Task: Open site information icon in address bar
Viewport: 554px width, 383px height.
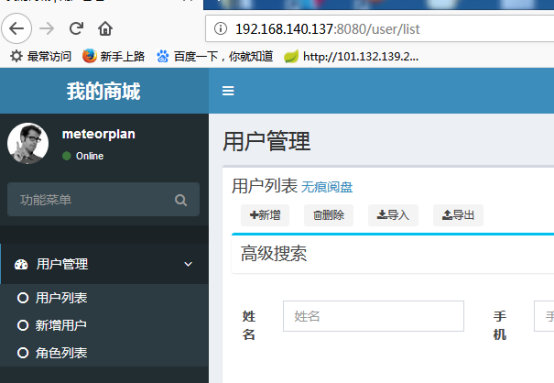Action: click(x=220, y=29)
